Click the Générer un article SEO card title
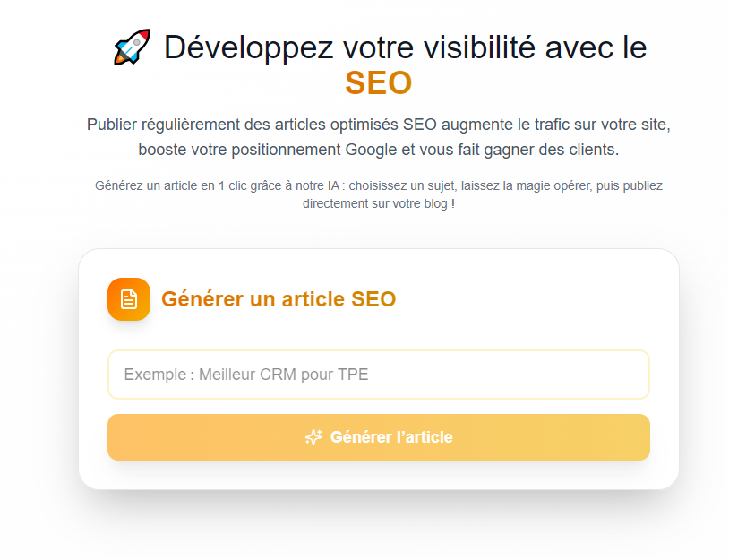 279,299
